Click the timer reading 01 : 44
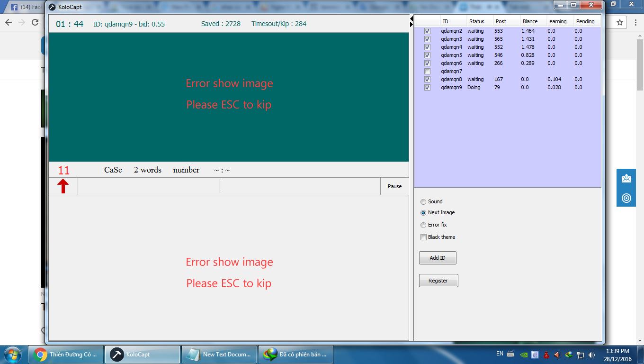The height and width of the screenshot is (364, 644). 70,24
